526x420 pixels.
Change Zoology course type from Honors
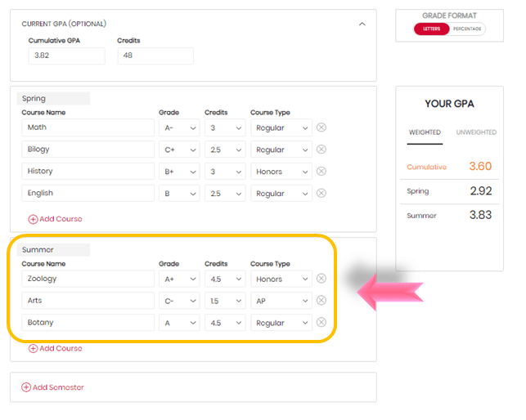[x=281, y=279]
